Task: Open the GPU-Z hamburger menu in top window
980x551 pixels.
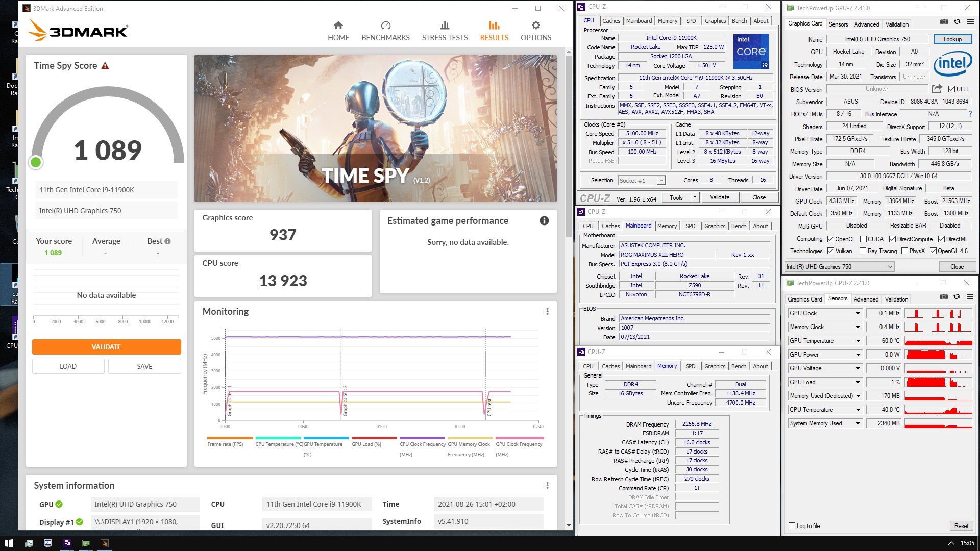Action: [970, 21]
